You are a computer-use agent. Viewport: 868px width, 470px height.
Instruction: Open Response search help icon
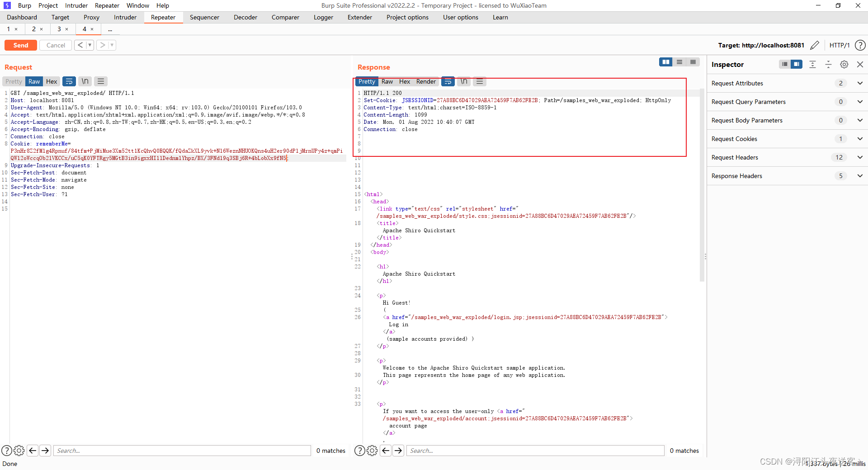359,451
